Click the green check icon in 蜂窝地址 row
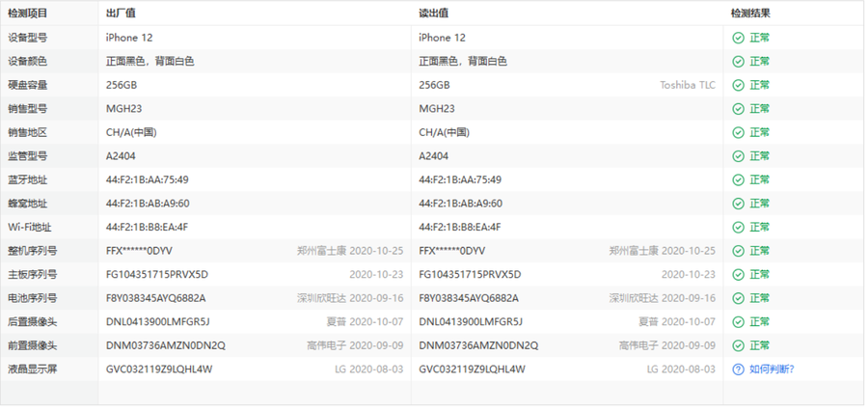Viewport: 868px width, 411px height. [738, 204]
